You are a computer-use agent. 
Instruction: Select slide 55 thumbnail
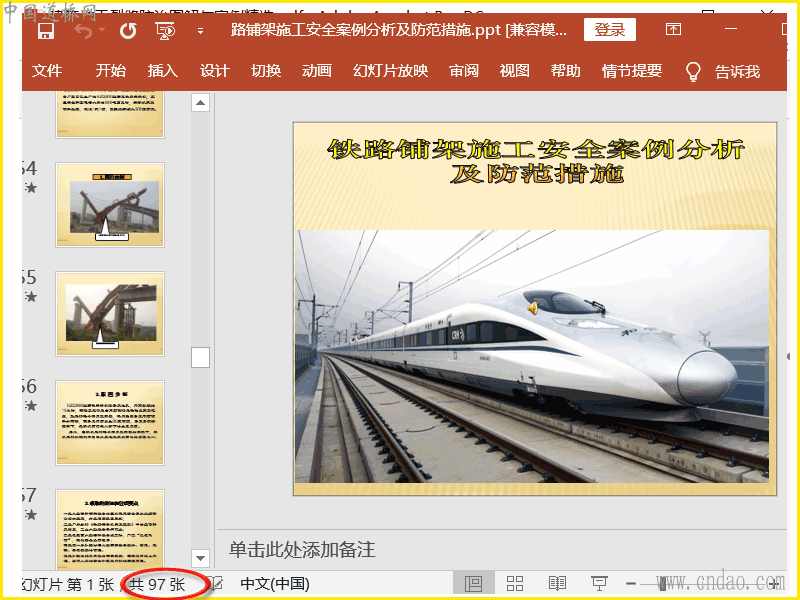tap(110, 314)
